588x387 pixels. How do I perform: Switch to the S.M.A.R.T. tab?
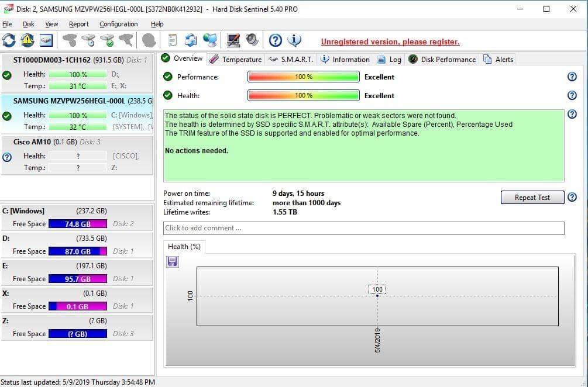[x=291, y=59]
